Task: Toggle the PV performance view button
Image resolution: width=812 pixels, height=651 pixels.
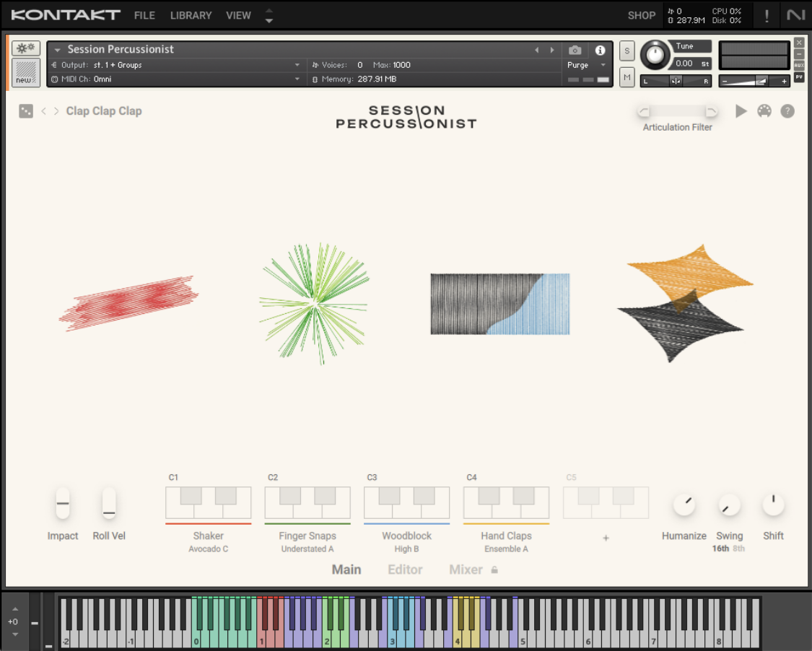Action: pos(798,77)
